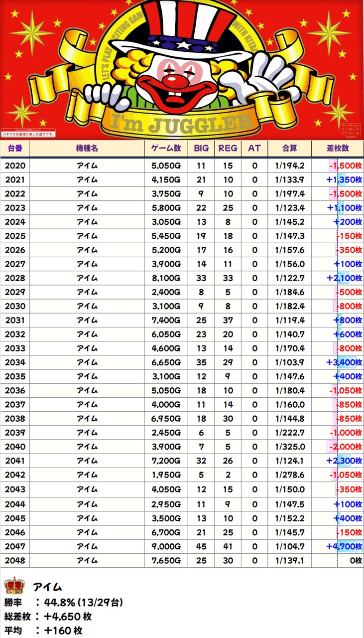Click difference value +4,700枚

[345, 547]
